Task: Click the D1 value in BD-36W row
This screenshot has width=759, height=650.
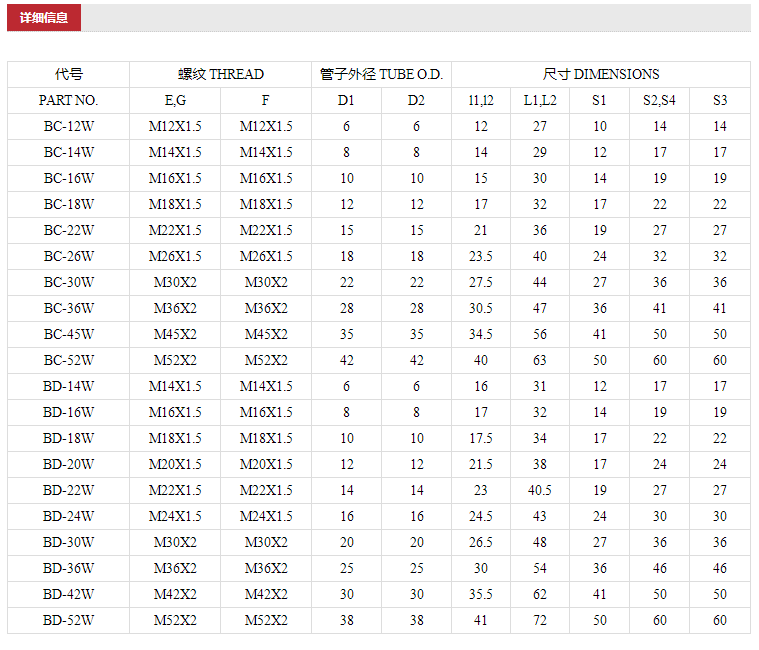Action: coord(346,568)
